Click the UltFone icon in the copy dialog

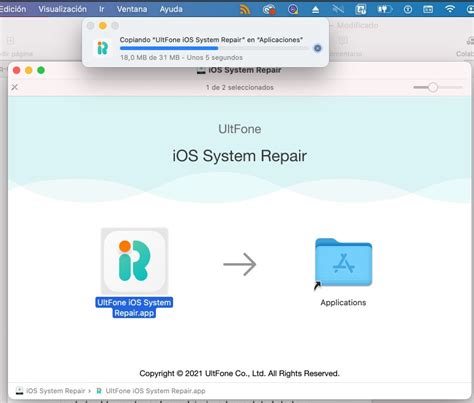click(x=102, y=48)
